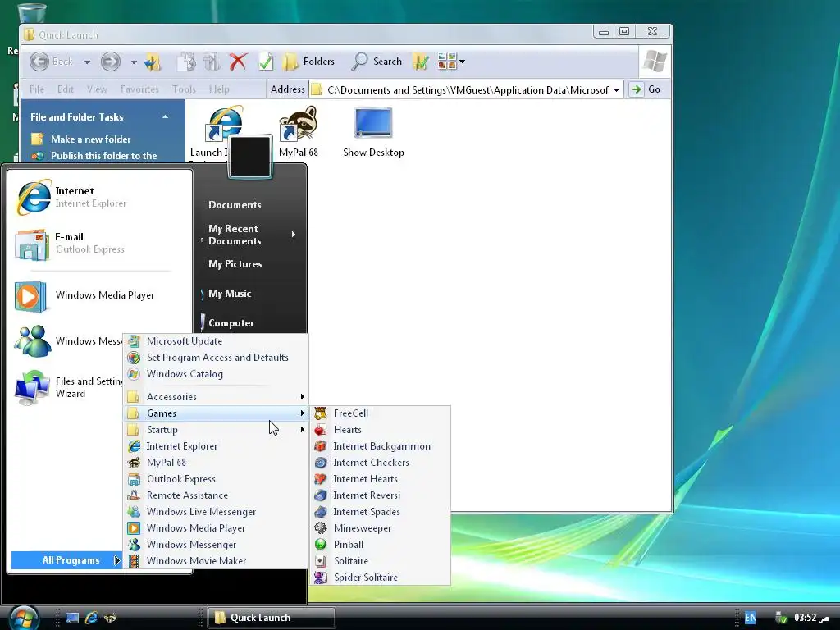840x630 pixels.
Task: Expand the Startup submenu
Action: pos(216,430)
